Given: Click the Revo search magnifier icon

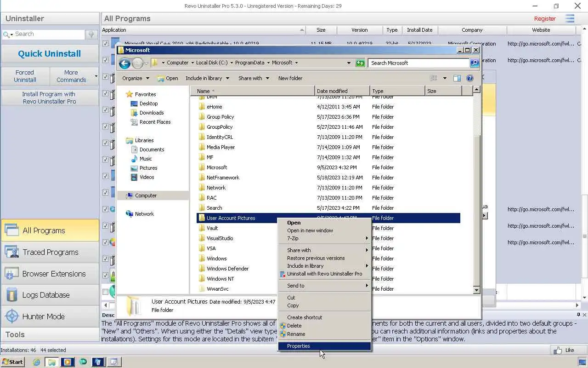Looking at the screenshot, I should point(6,34).
